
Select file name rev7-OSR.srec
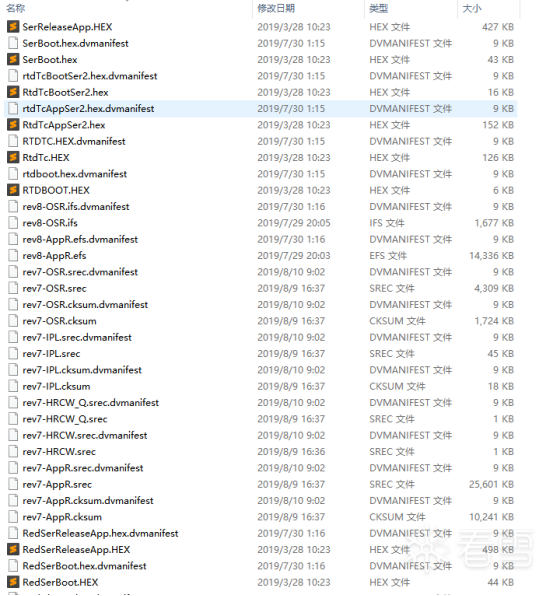pos(54,288)
